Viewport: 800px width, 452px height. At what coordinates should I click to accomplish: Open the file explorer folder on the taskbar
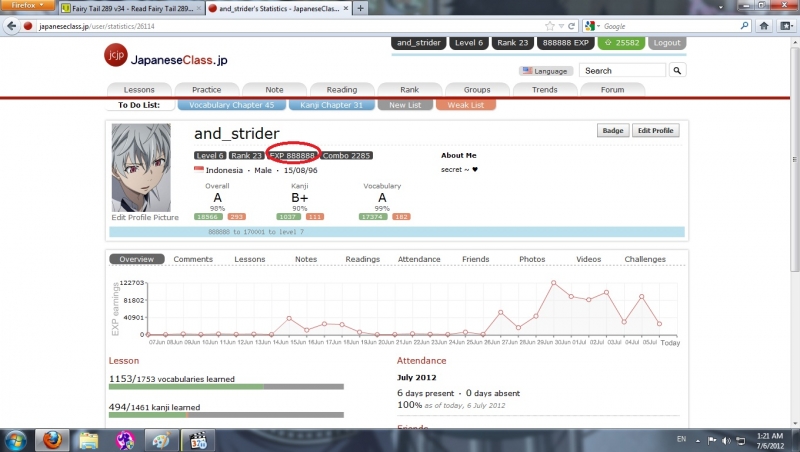88,440
